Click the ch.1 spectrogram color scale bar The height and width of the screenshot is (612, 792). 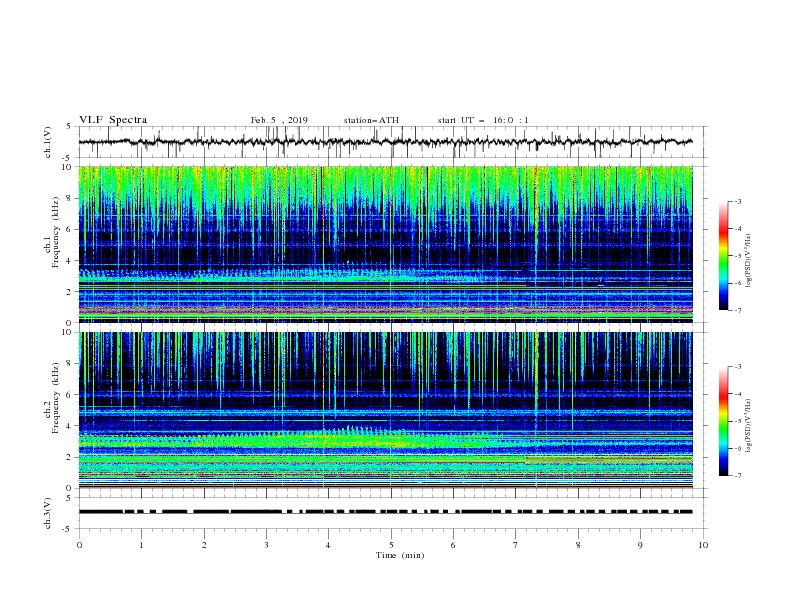pyautogui.click(x=723, y=256)
